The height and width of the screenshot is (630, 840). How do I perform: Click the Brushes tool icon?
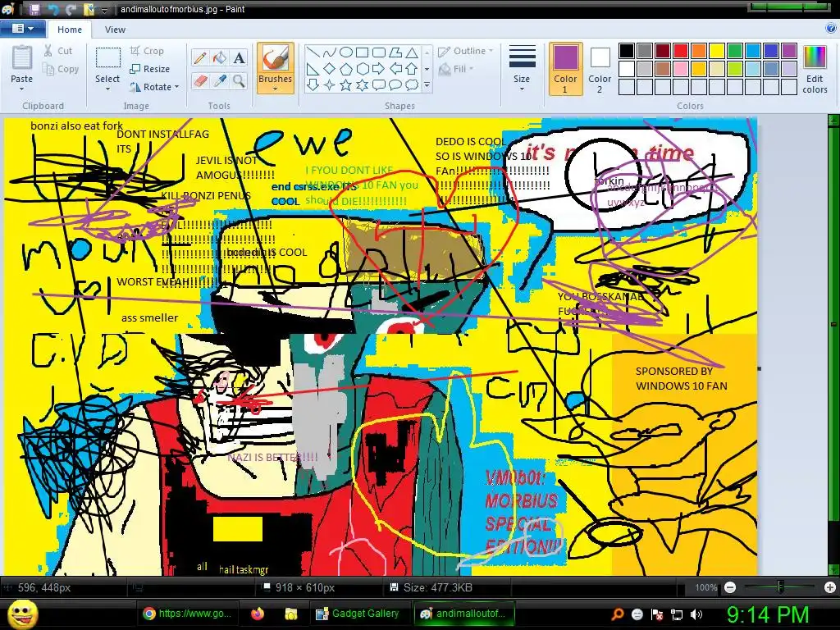(276, 58)
